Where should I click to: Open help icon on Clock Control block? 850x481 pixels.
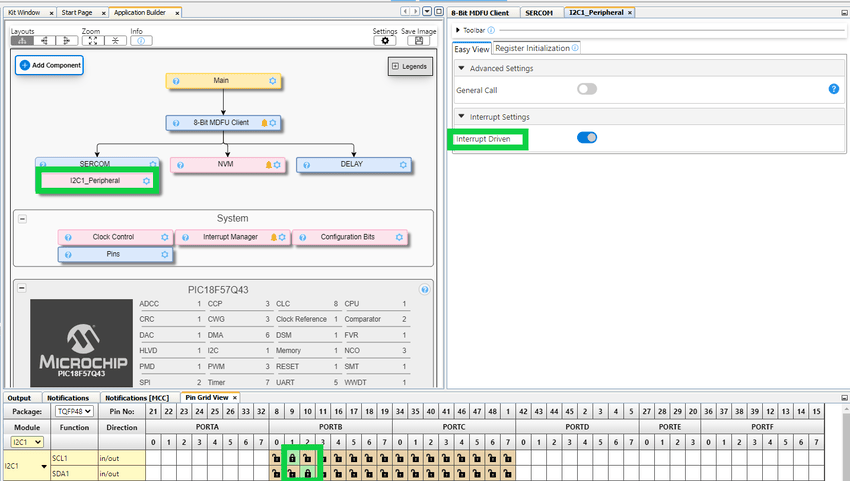coord(66,237)
